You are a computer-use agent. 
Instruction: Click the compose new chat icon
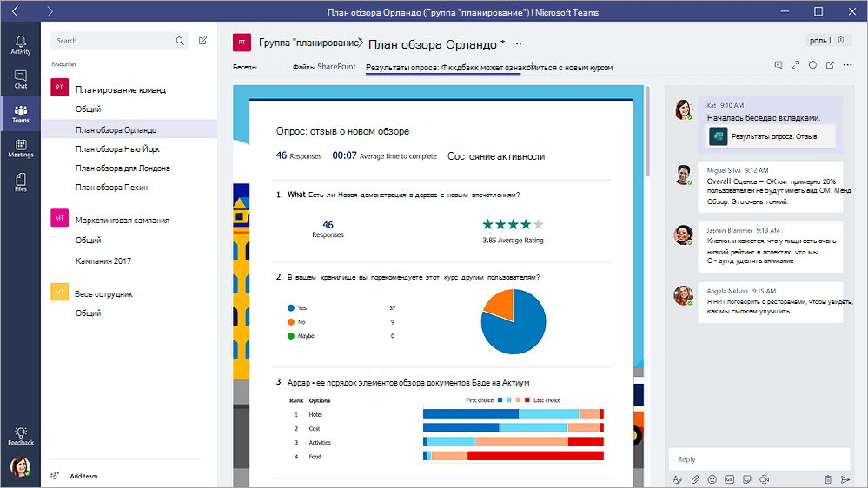click(202, 41)
